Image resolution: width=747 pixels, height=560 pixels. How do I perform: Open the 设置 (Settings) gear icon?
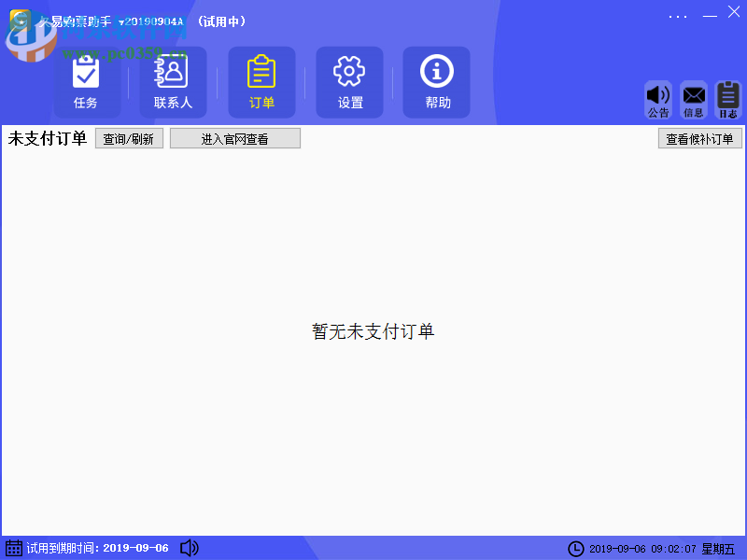(x=348, y=82)
